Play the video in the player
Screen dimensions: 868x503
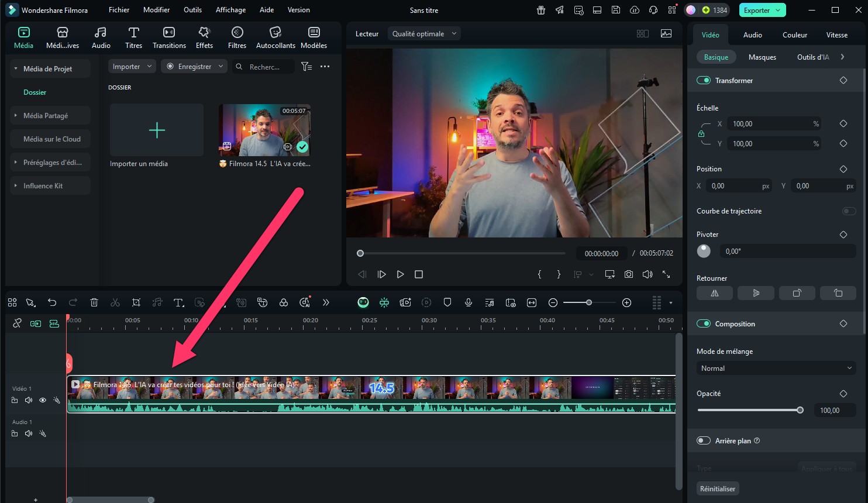(401, 274)
